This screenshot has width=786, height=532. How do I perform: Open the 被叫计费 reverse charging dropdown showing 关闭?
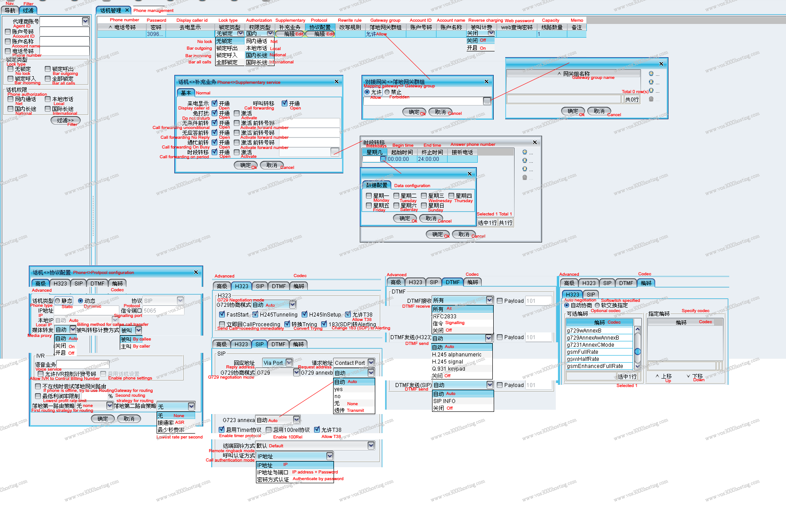[491, 33]
